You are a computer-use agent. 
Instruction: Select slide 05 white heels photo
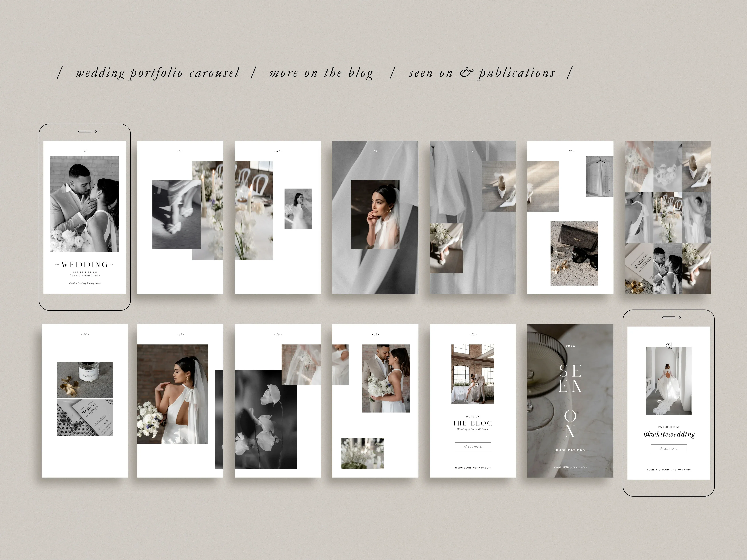click(499, 186)
